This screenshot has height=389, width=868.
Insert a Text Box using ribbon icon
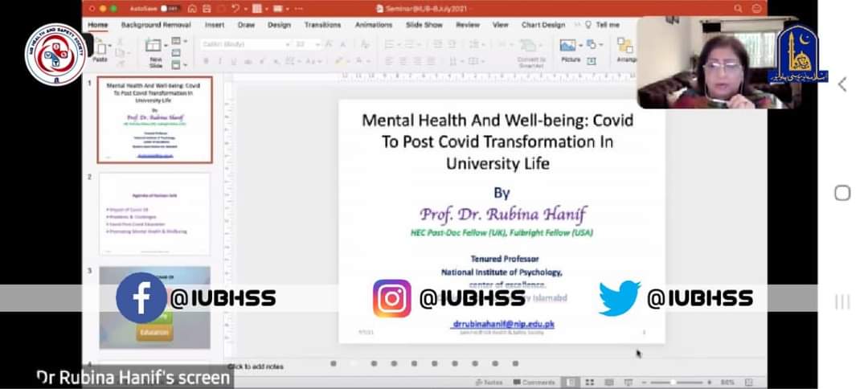tap(592, 61)
